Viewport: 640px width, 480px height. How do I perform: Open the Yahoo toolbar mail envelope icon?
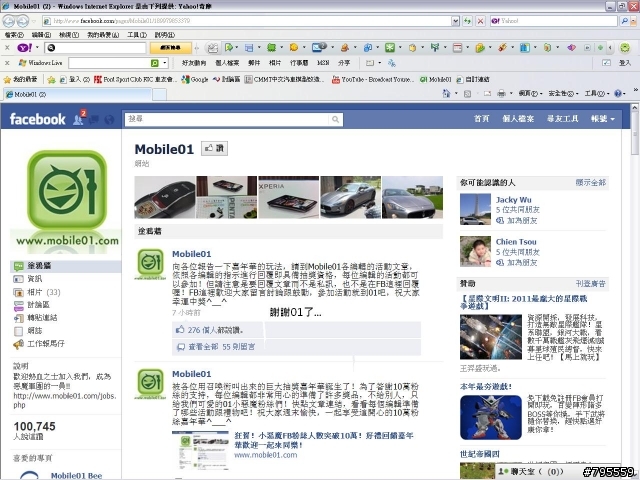point(318,48)
